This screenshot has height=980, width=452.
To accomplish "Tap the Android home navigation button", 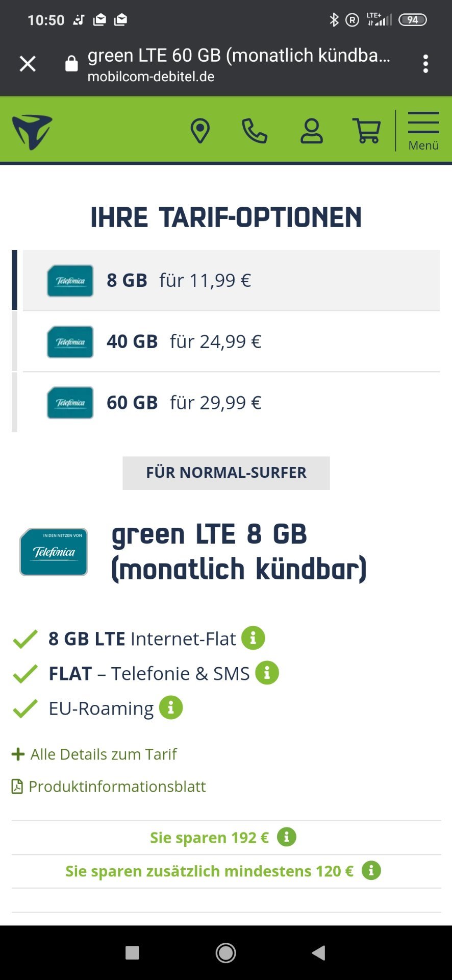I will (x=225, y=952).
